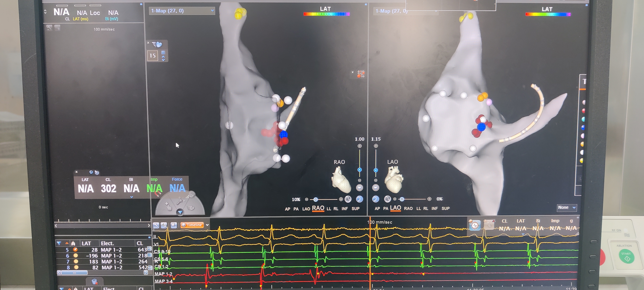The image size is (644, 290).
Task: Click plus button on left transparency slider
Action: (341, 199)
